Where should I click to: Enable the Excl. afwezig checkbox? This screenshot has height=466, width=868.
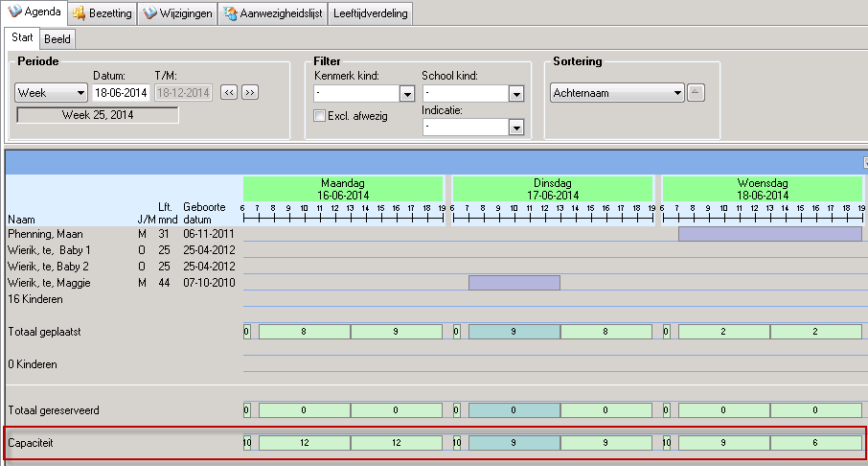click(x=320, y=116)
